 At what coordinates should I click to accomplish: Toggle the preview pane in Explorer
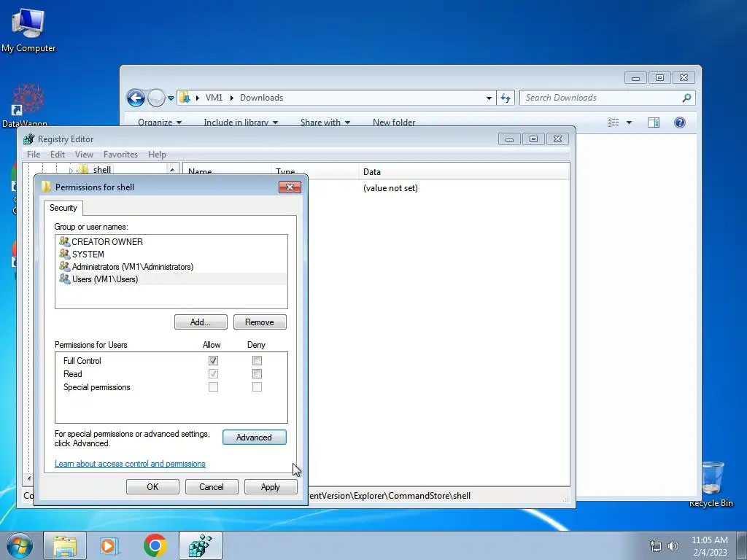pyautogui.click(x=654, y=122)
